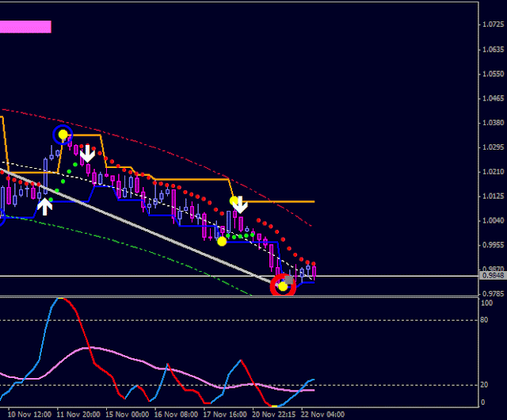The image size is (507, 420).
Task: Select the white down arrow near 17 Nov 16:00
Action: coord(240,204)
